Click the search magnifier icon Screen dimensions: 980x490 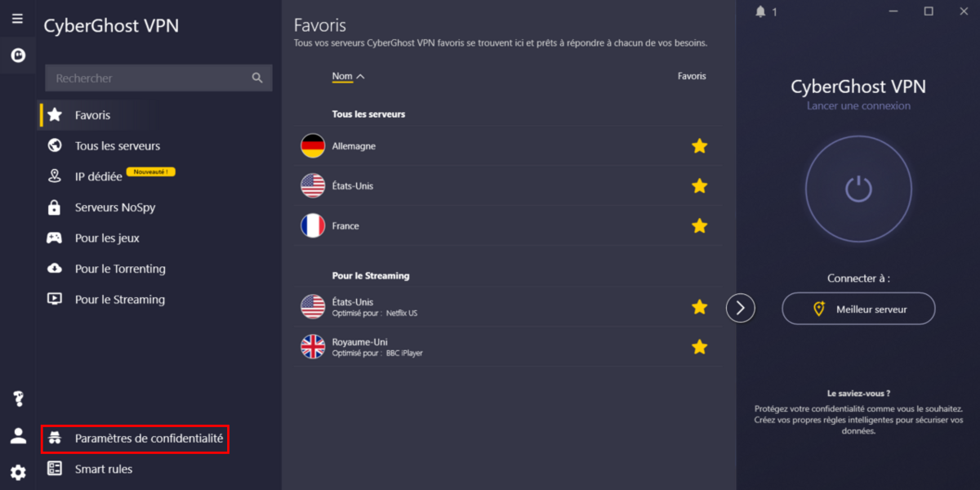point(257,78)
